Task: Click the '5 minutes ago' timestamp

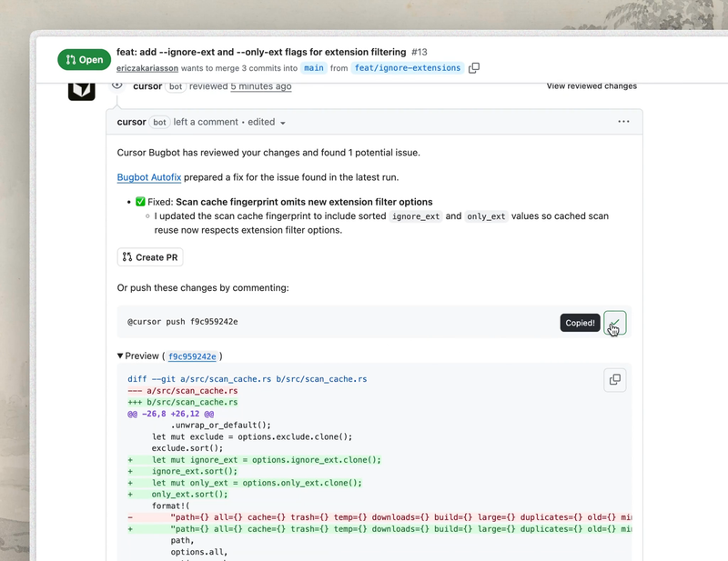Action: coord(261,86)
